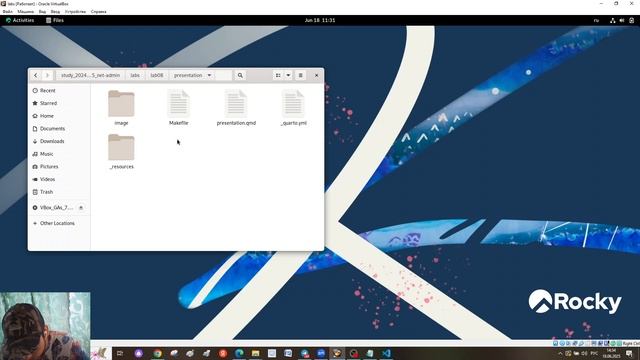Viewport: 640px width, 360px height.
Task: Click the GNOME network status icon
Action: [x=613, y=20]
